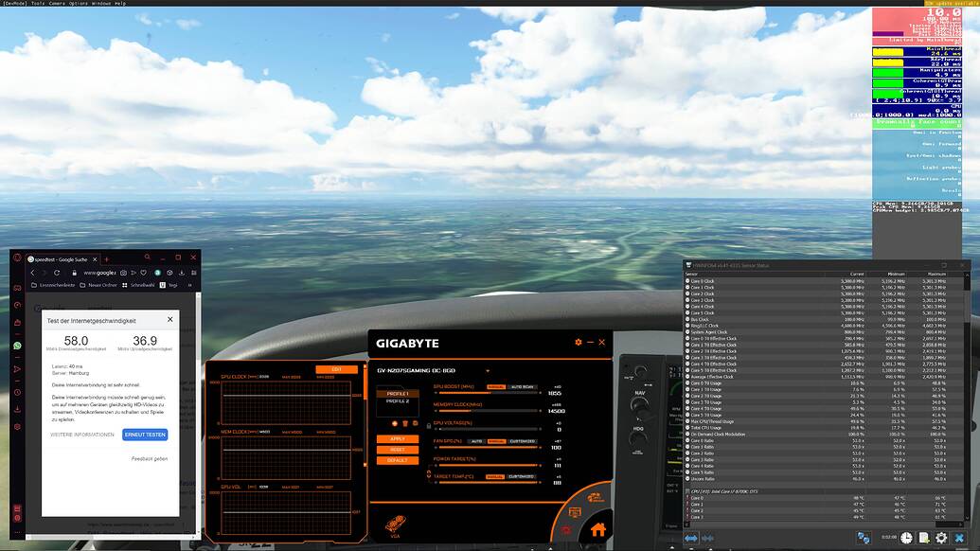Open HWiNFO sensor settings gear
The width and height of the screenshot is (980, 551).
pos(940,538)
